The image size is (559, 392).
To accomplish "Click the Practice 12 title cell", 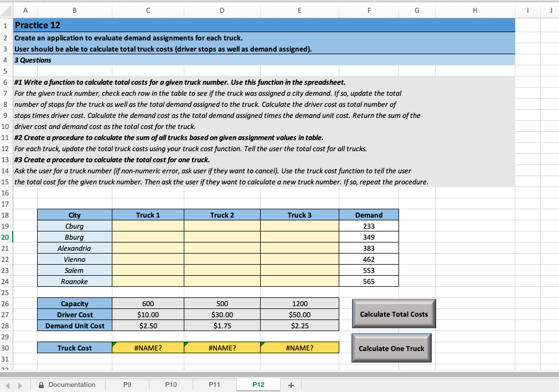I will click(38, 25).
